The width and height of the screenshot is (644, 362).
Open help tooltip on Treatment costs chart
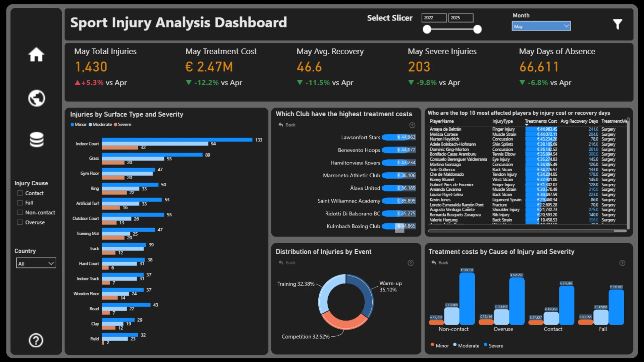(x=622, y=263)
